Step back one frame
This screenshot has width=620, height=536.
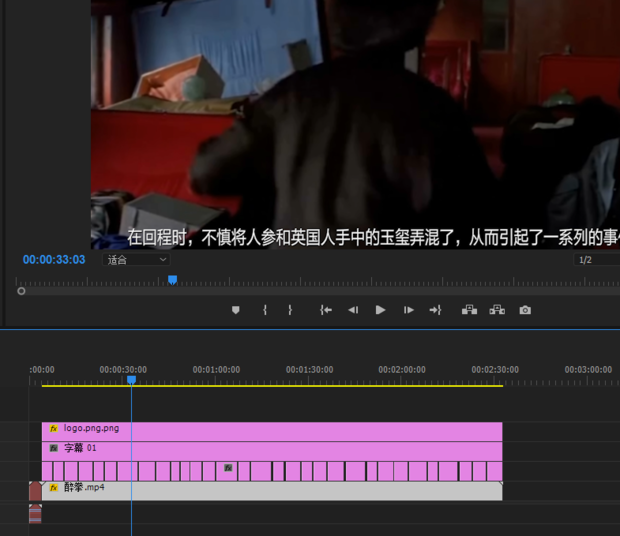point(353,310)
